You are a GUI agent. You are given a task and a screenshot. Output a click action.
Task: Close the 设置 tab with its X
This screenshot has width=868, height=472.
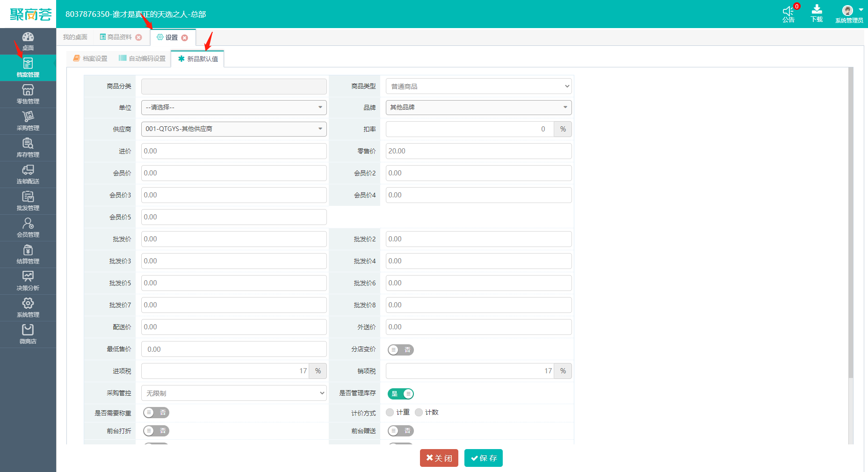tap(185, 38)
